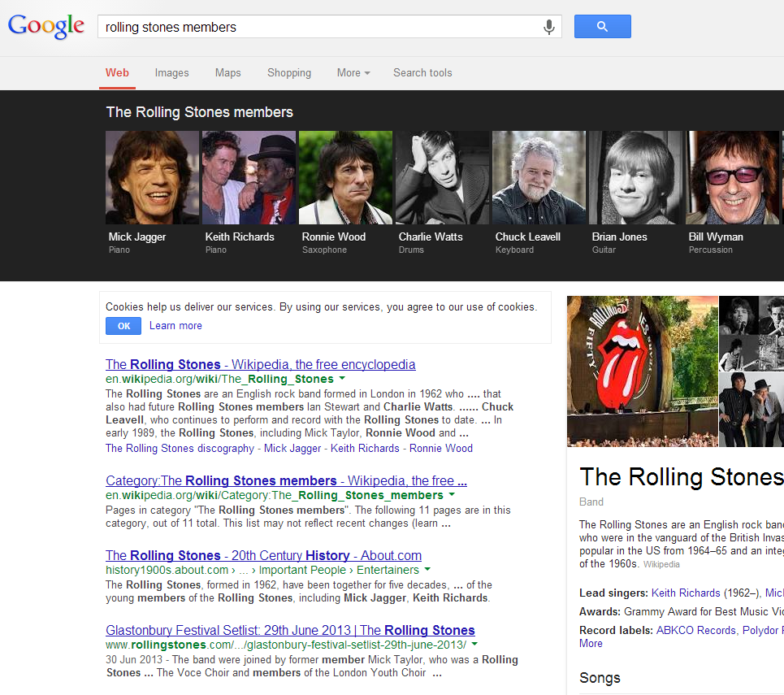Viewport: 784px width, 695px height.
Task: Expand options arrow beside rollingstones.com glastonbury URL
Action: pyautogui.click(x=474, y=644)
